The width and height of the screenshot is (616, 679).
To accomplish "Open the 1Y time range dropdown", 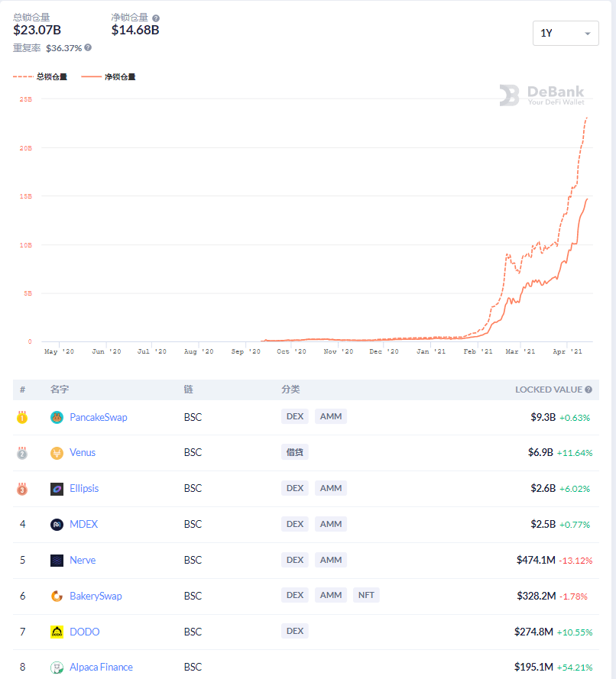I will 566,33.
